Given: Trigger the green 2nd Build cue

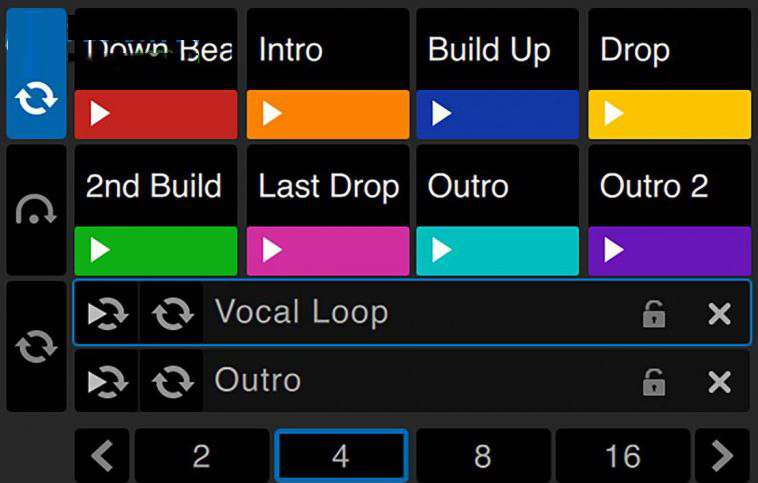Looking at the screenshot, I should coord(156,250).
